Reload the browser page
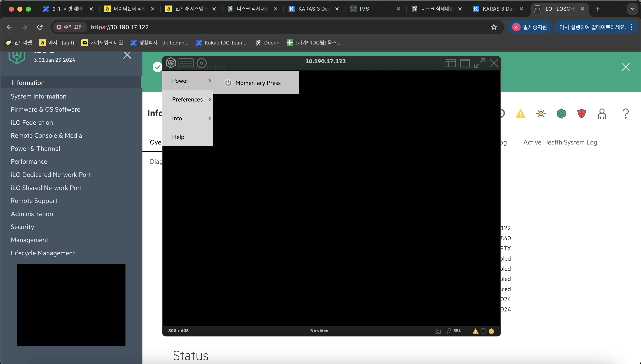 tap(40, 27)
